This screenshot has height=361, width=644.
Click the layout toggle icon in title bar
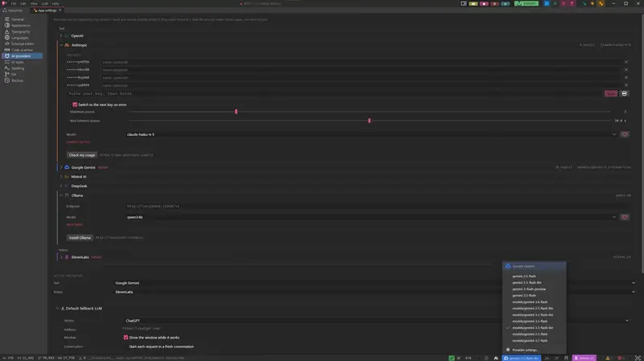point(464,3)
